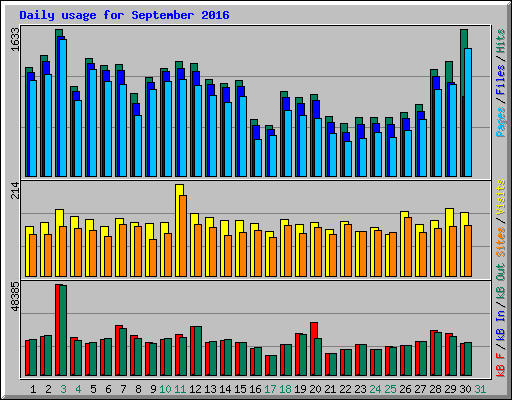Click the green kB Out bar for day 12
Screen dimensions: 512x400
[x=198, y=351]
